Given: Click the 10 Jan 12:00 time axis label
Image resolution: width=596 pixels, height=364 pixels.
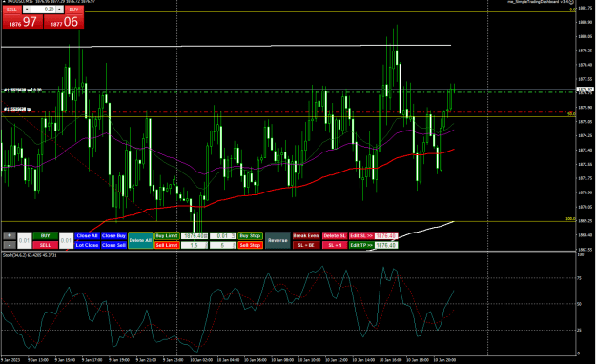Looking at the screenshot, I should [x=337, y=359].
